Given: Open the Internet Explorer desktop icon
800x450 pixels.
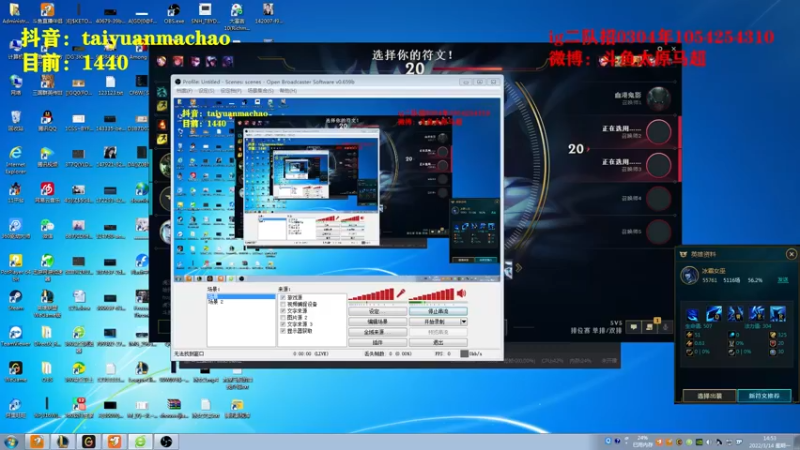Looking at the screenshot, I should [15, 159].
